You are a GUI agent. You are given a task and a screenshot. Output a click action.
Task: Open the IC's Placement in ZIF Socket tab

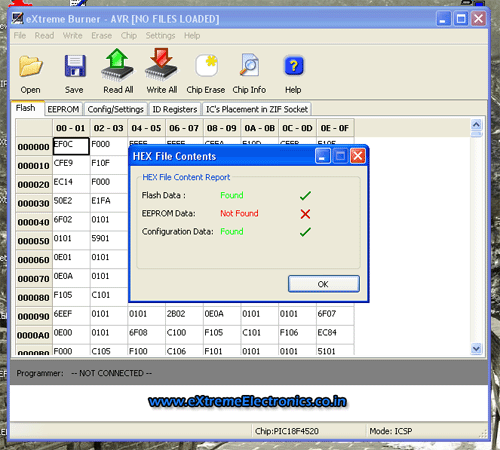257,109
